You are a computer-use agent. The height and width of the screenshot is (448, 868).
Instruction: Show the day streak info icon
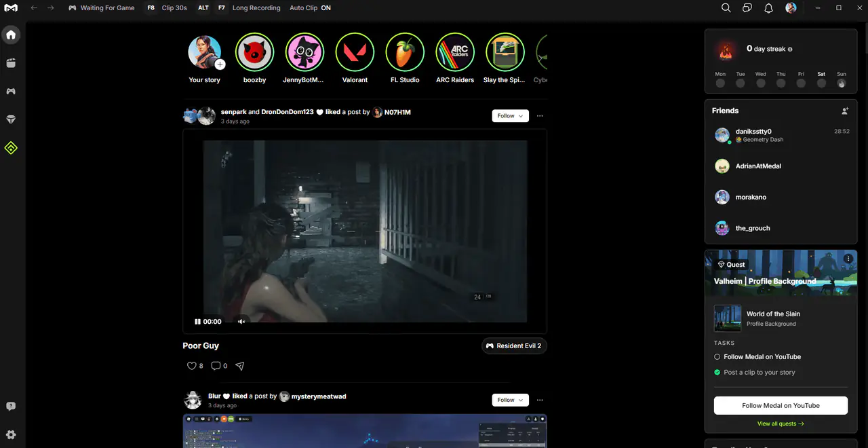coord(790,50)
